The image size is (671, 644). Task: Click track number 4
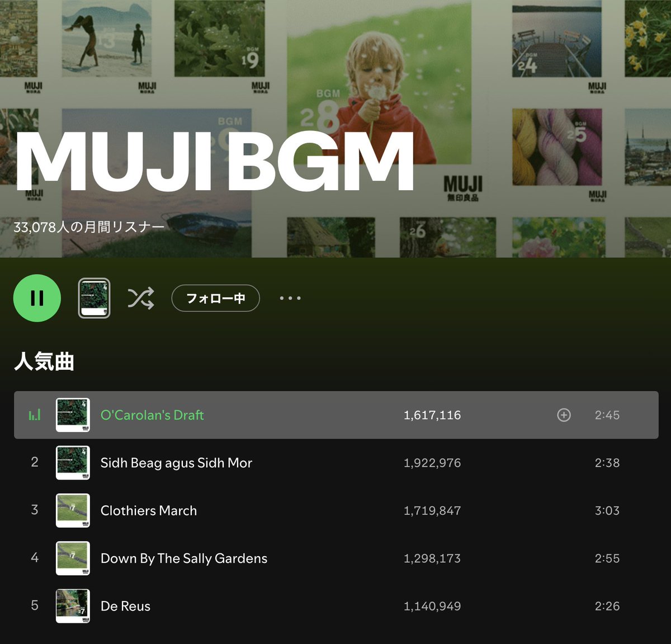click(x=35, y=557)
